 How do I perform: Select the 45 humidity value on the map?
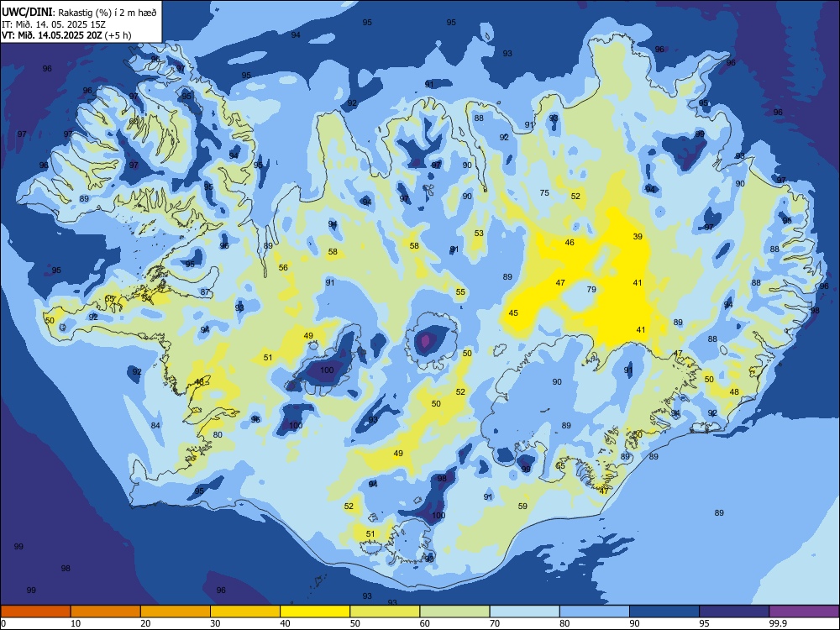[513, 312]
